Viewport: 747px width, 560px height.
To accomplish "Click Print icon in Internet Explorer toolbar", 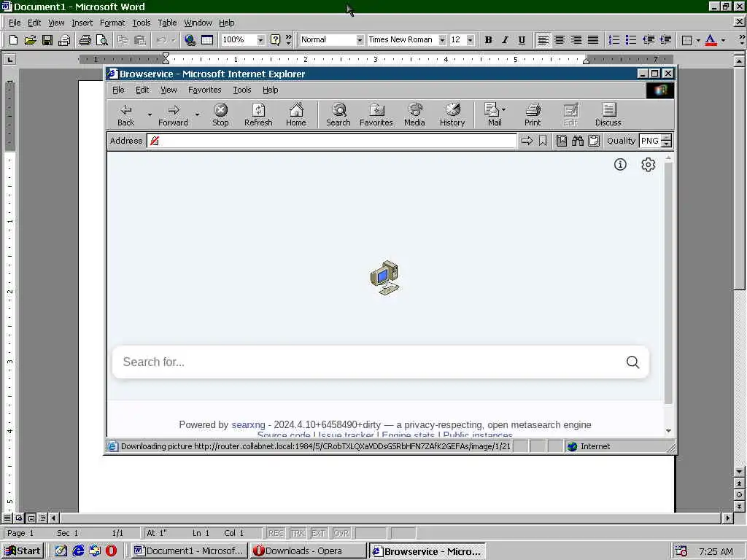I will [x=533, y=115].
